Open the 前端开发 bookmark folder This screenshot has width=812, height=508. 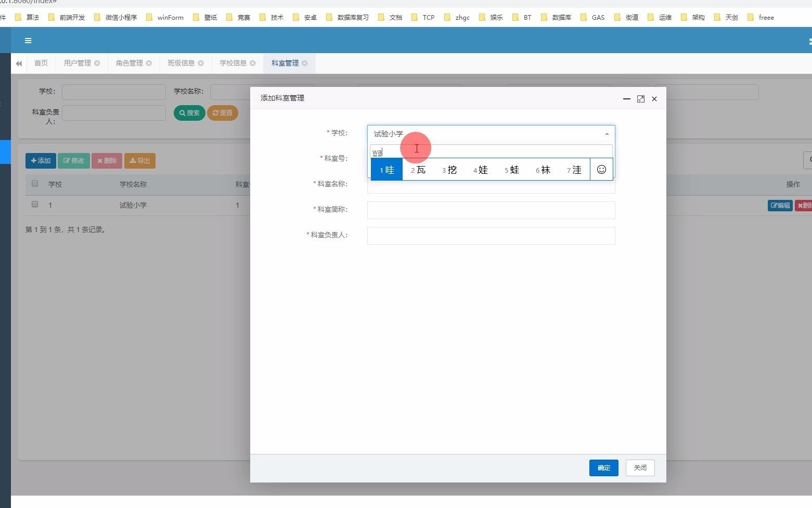coord(67,17)
